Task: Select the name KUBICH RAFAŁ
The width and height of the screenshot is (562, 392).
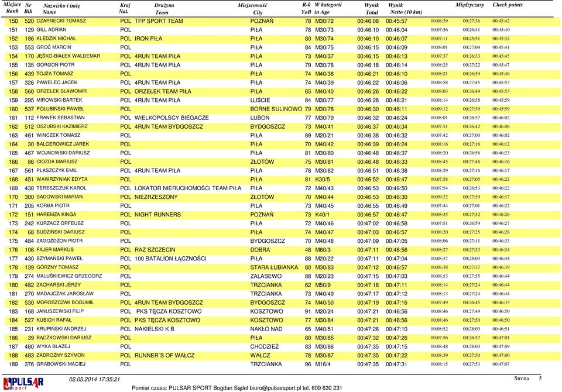Action: [54, 321]
